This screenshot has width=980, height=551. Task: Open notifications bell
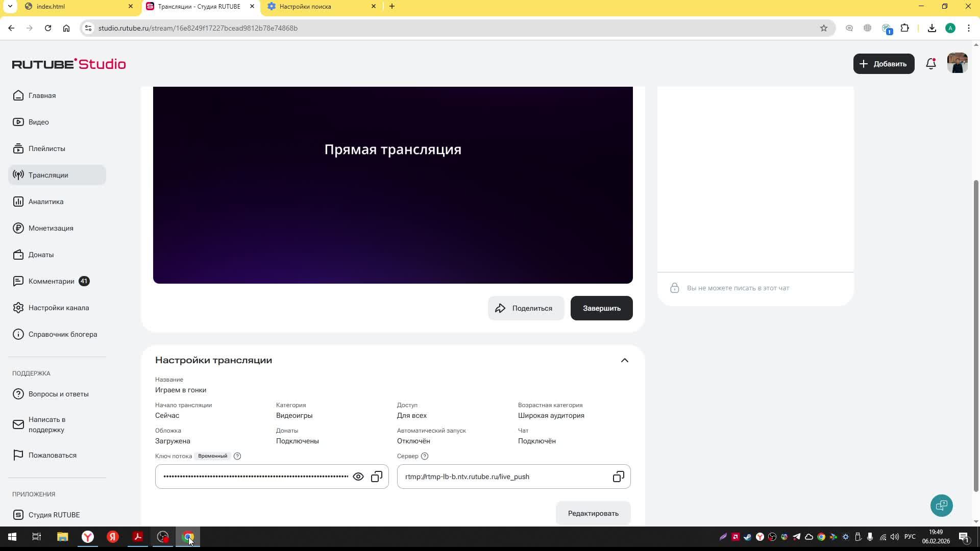pos(931,64)
